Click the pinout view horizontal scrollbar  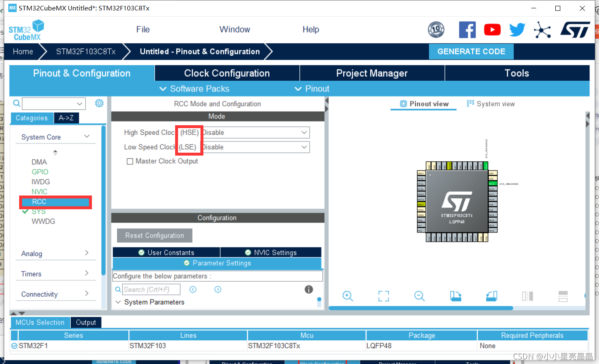pos(421,308)
